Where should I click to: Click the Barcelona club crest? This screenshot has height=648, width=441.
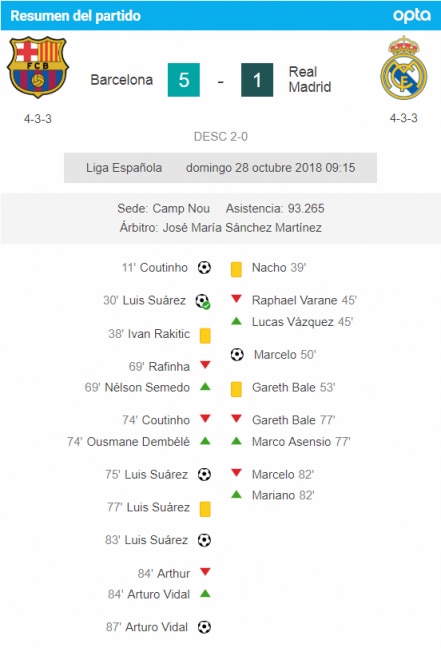(x=38, y=67)
